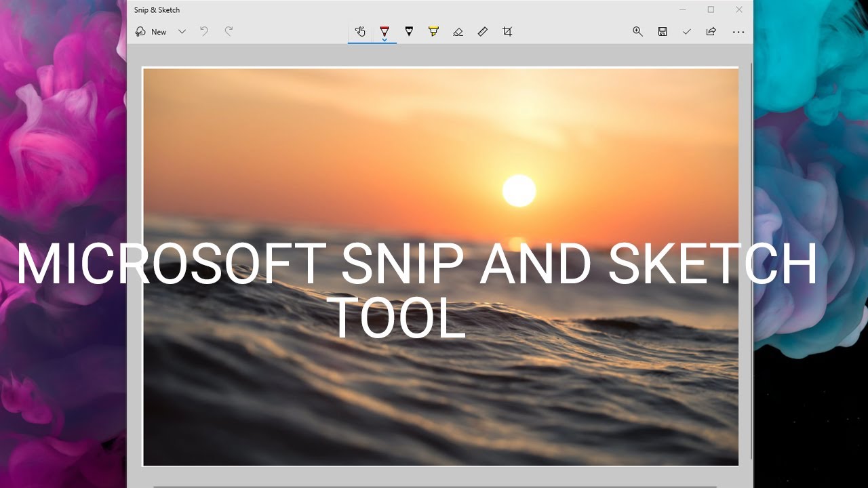Choose the Ruler tool
The image size is (868, 488).
pos(482,31)
